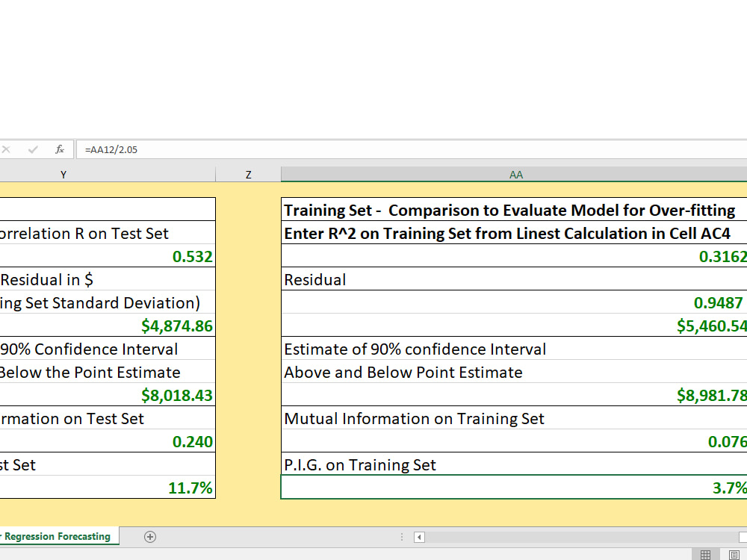
Task: Switch to Page Layout view icon
Action: (734, 554)
